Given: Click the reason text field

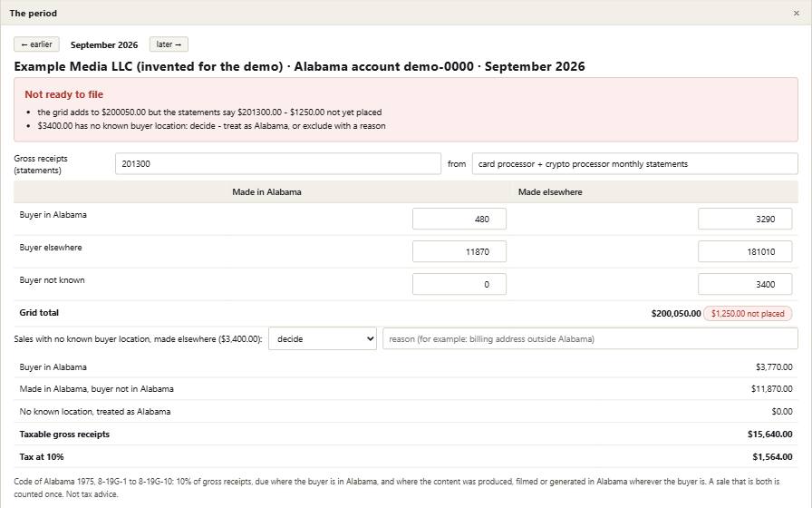Looking at the screenshot, I should point(590,339).
